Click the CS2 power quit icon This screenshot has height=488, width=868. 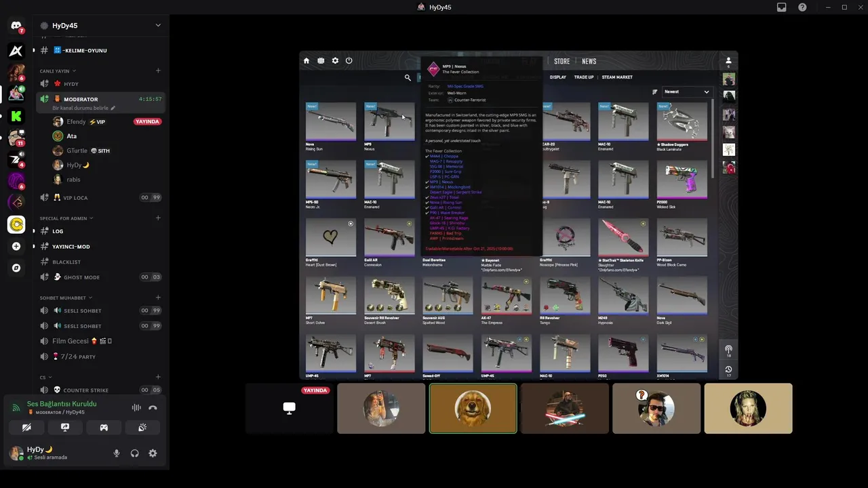click(349, 61)
